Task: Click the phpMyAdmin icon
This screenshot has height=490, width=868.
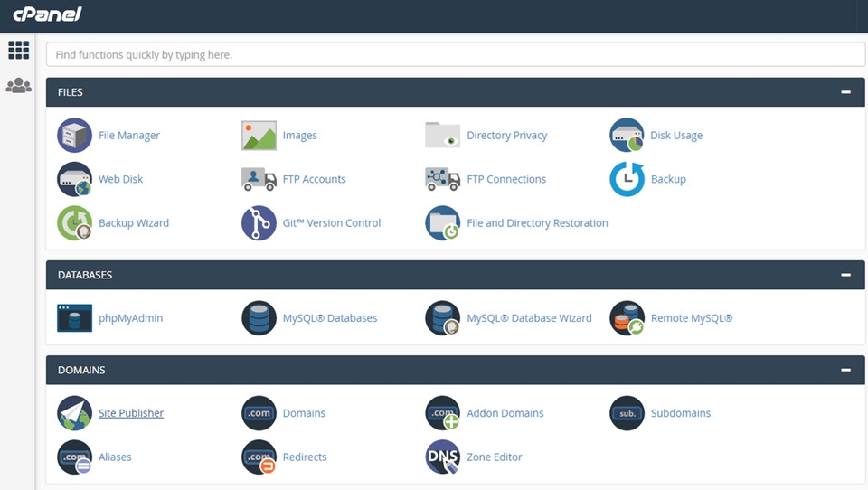Action: [x=74, y=318]
